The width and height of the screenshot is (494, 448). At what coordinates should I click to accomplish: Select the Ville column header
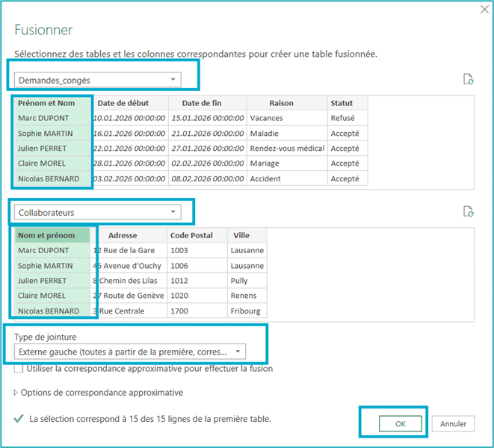click(247, 235)
